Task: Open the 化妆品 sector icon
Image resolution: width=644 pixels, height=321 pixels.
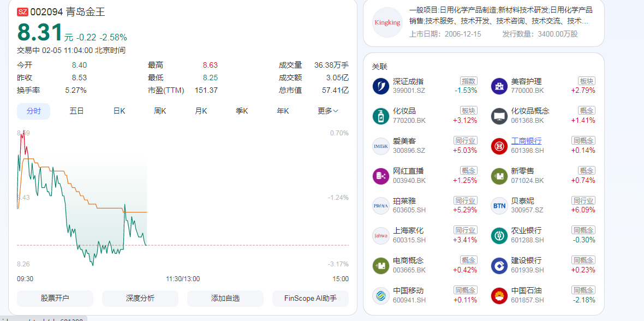Action: coord(381,116)
